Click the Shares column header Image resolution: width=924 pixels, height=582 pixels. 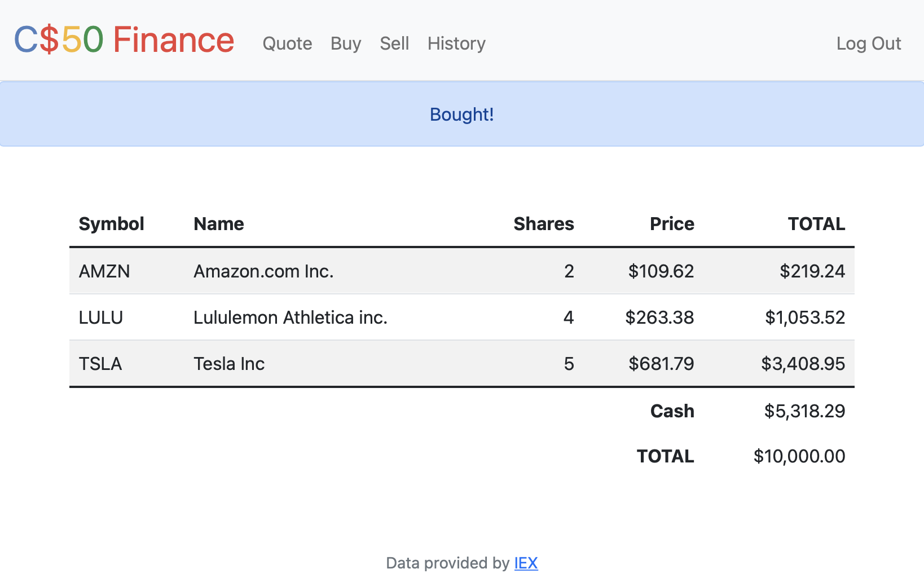(544, 224)
